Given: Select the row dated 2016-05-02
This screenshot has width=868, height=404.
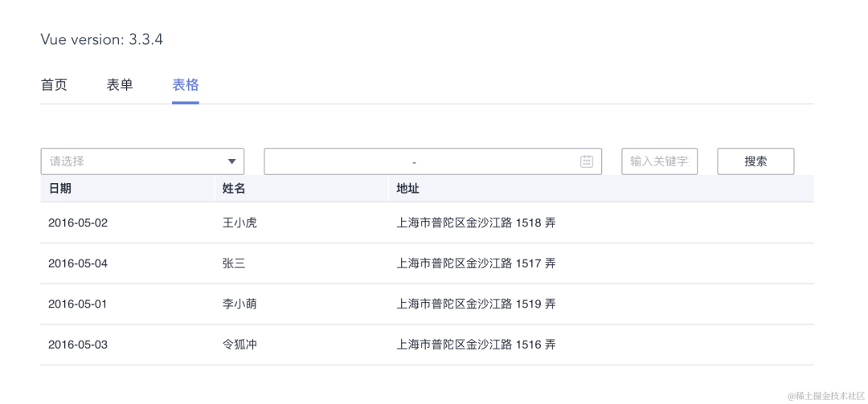Looking at the screenshot, I should [x=78, y=223].
